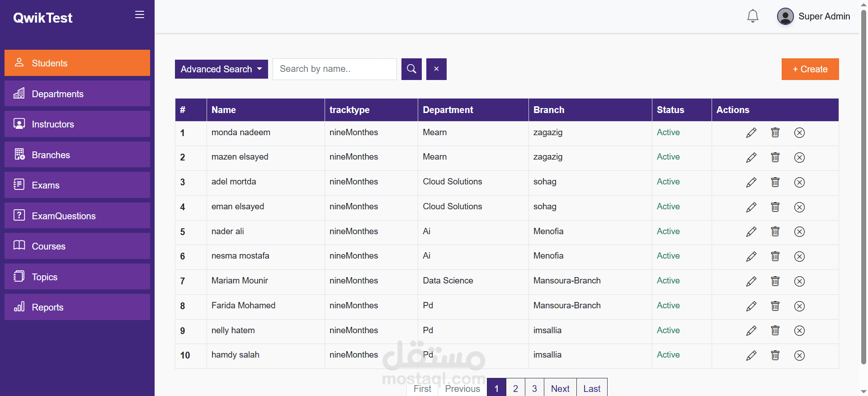This screenshot has height=396, width=868.
Task: Click the page vertical scrollbar
Action: (x=863, y=188)
